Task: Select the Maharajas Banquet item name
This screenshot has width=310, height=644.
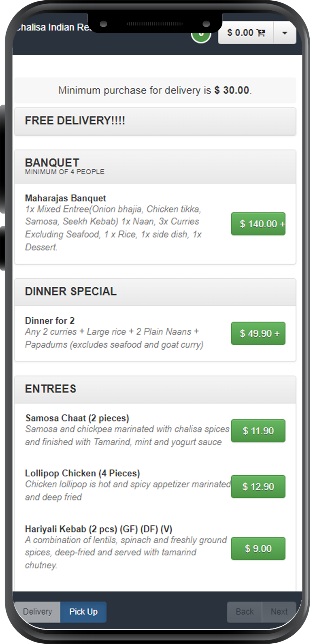Action: tap(66, 198)
